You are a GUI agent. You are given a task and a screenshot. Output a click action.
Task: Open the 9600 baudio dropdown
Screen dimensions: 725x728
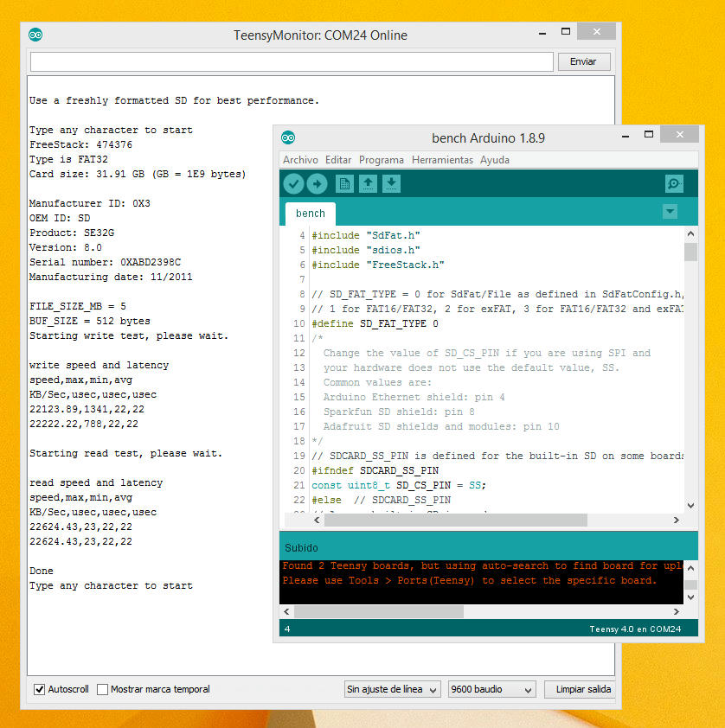pyautogui.click(x=491, y=689)
